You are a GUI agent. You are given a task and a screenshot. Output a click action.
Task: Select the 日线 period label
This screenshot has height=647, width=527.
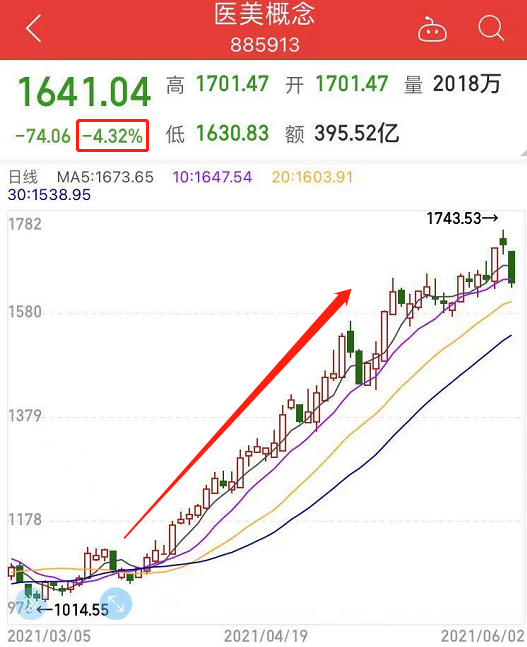(x=23, y=177)
